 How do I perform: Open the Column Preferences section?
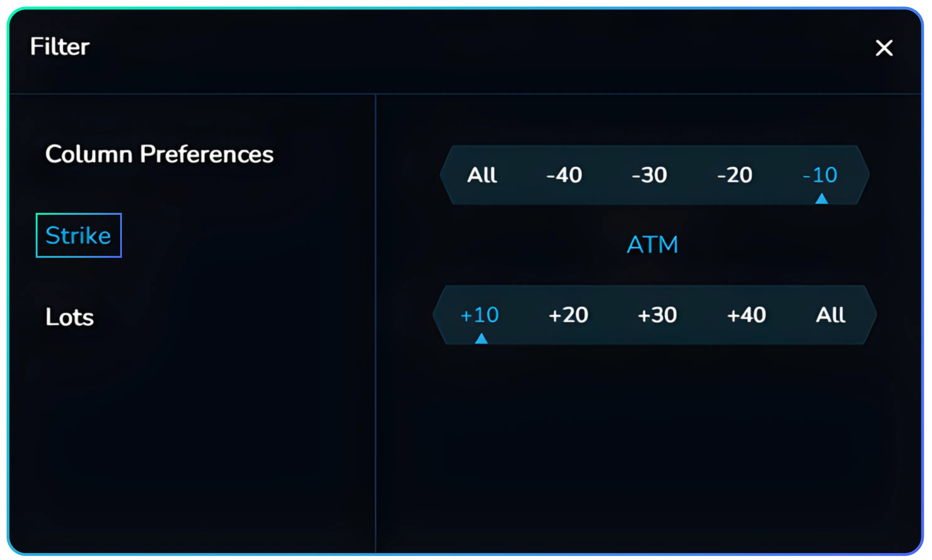pyautogui.click(x=159, y=154)
